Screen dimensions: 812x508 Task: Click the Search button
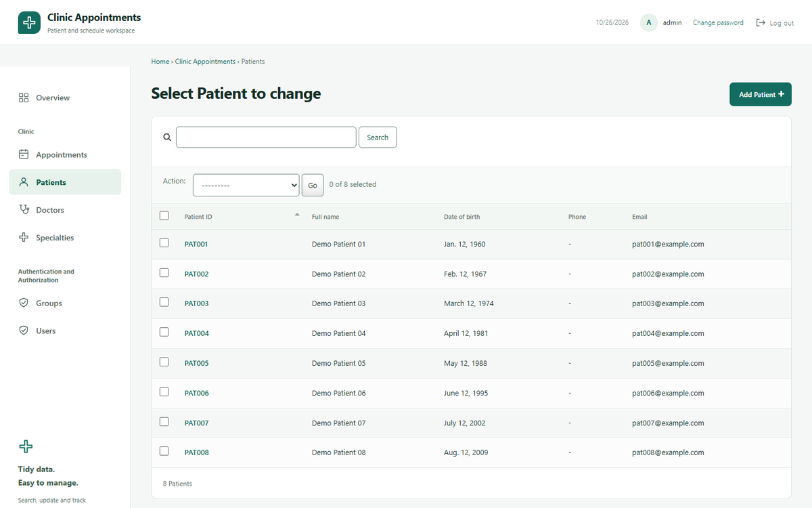coord(378,137)
